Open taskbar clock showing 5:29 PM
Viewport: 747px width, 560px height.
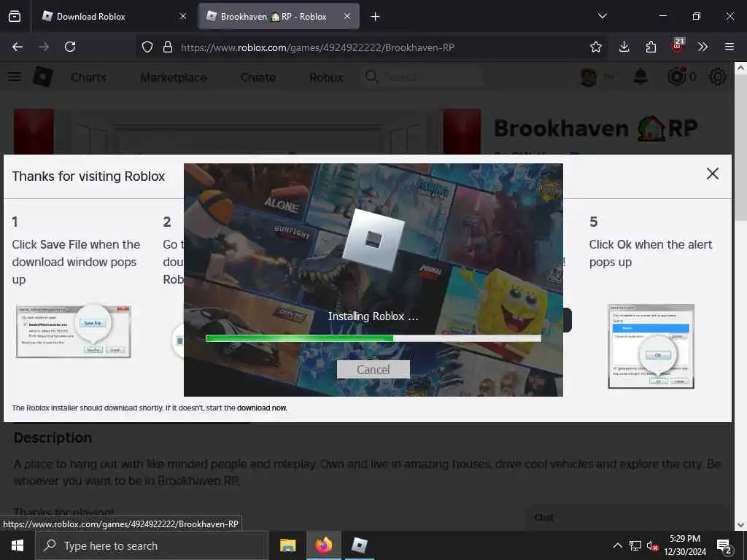pyautogui.click(x=684, y=545)
